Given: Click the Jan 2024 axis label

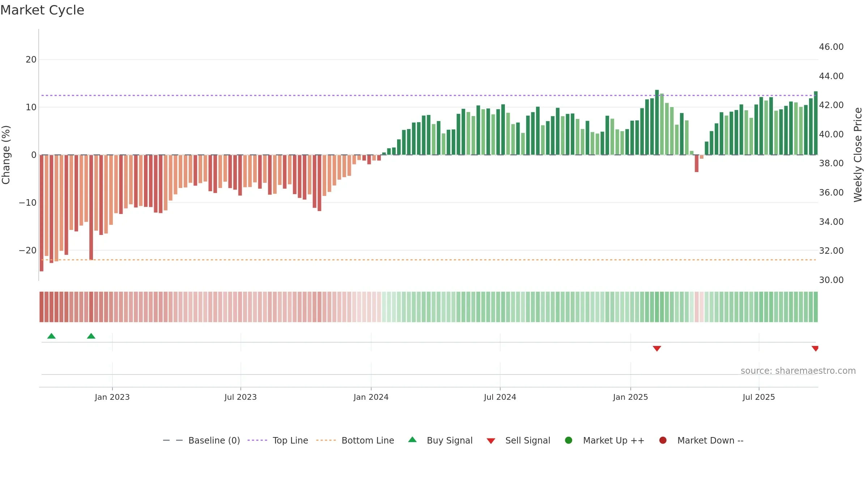Looking at the screenshot, I should (371, 397).
